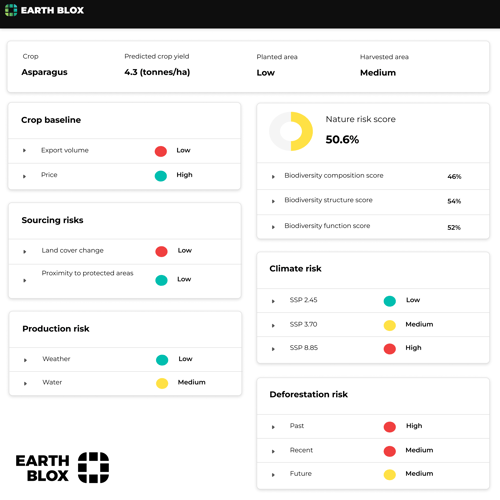Image resolution: width=500 pixels, height=500 pixels.
Task: Click the teal Price status indicator
Action: click(x=161, y=176)
